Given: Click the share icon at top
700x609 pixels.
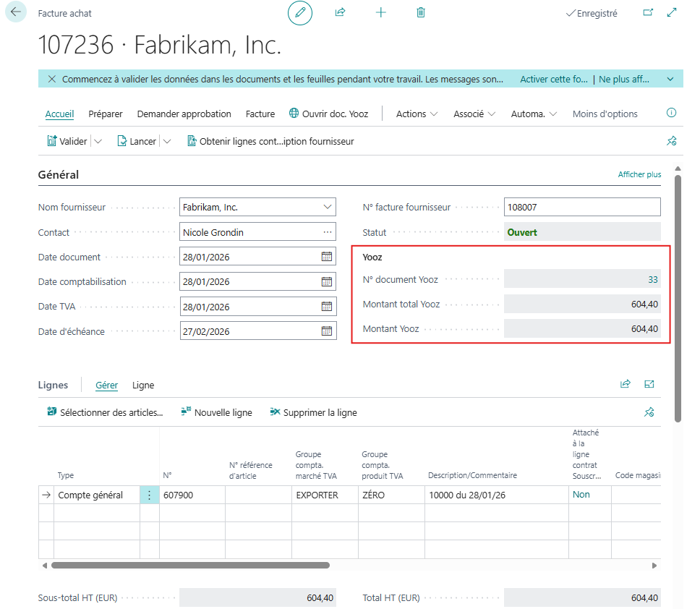Looking at the screenshot, I should 340,13.
